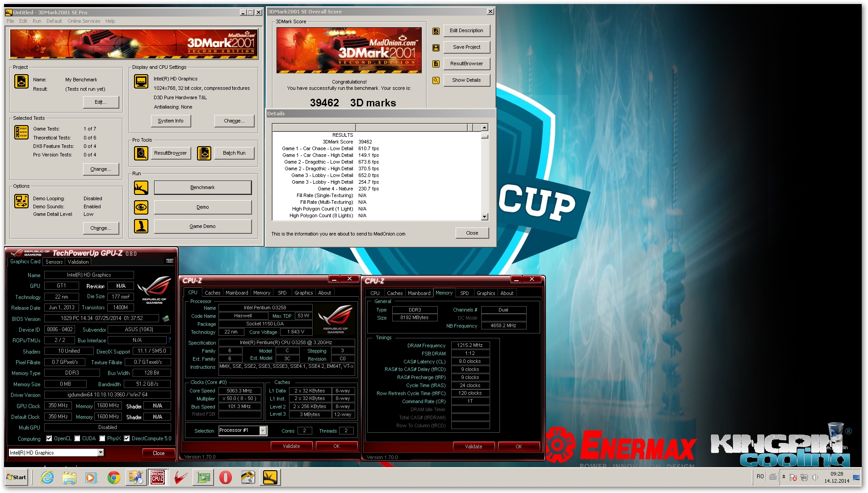Image resolution: width=868 pixels, height=493 pixels.
Task: Click the Selected Tests checklist icon
Action: [21, 132]
